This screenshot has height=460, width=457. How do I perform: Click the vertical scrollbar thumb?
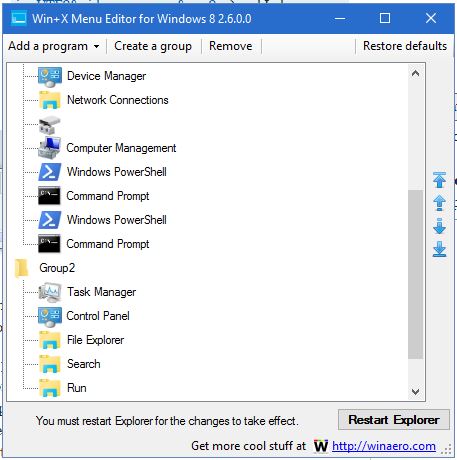click(415, 274)
